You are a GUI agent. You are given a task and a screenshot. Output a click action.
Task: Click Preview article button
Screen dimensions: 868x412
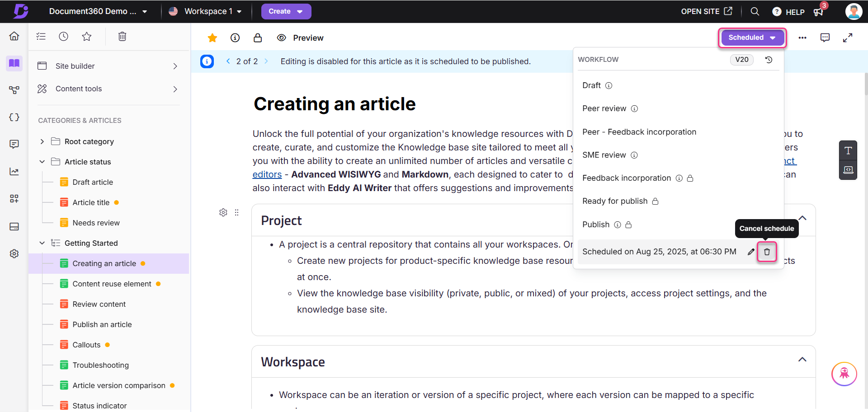click(x=300, y=38)
